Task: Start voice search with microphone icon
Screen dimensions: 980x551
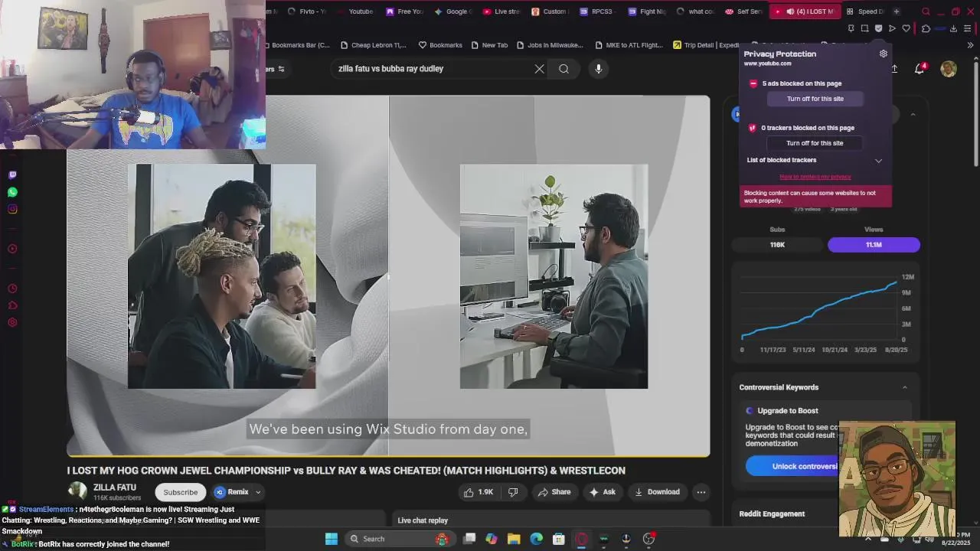Action: tap(599, 69)
